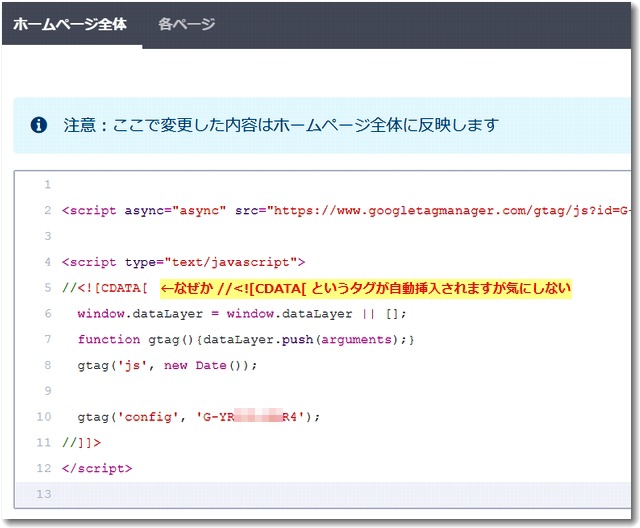Click the script type="text/javascript" line
640x528 pixels.
point(183,262)
